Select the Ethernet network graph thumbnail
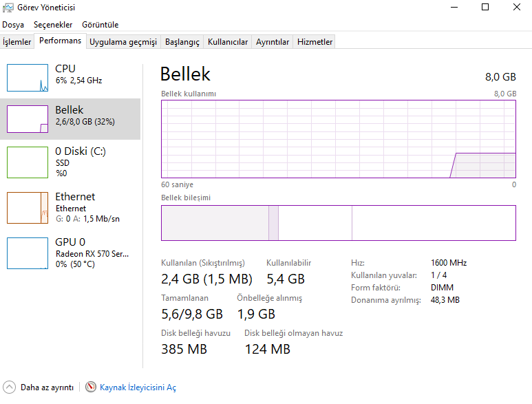The height and width of the screenshot is (404, 532). (x=28, y=207)
